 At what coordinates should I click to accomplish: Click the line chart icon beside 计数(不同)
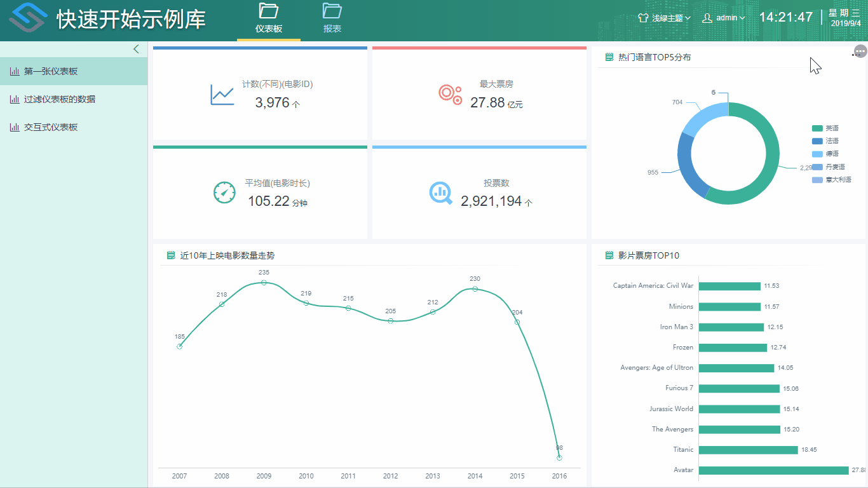click(x=222, y=95)
